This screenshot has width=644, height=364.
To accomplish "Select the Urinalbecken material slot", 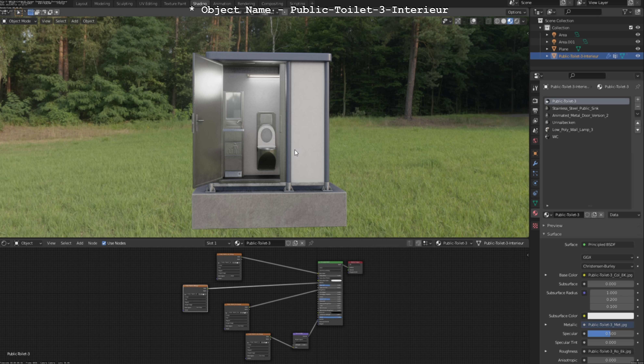I will point(587,123).
